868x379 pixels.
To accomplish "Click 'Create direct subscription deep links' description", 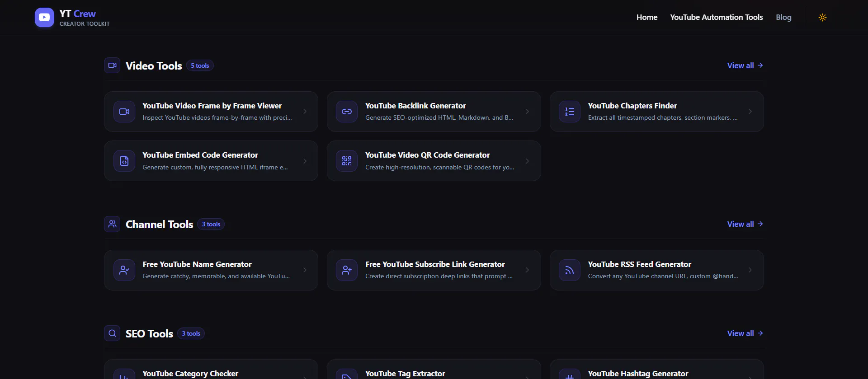I will tap(439, 276).
